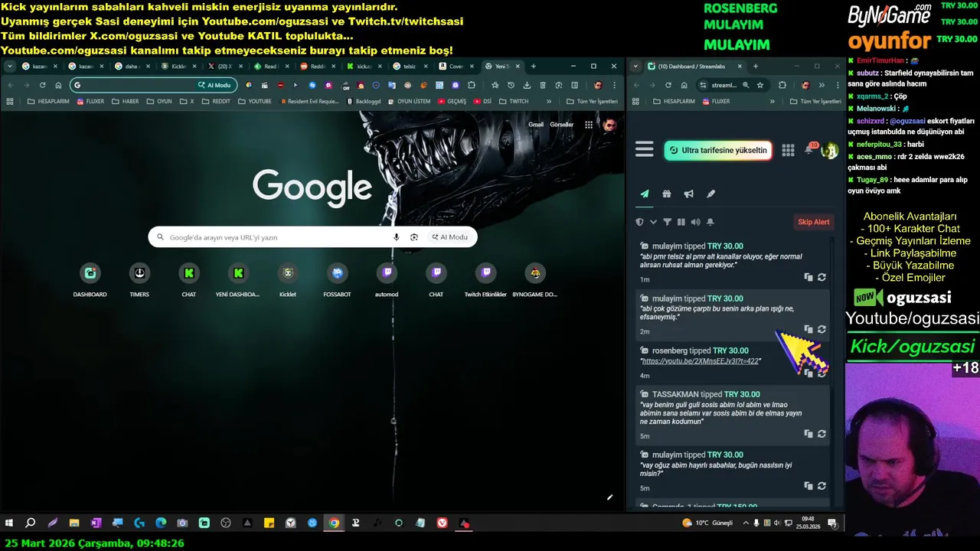Screen dimensions: 980x551
Task: Click AI Modu button in Google search box
Action: tap(449, 237)
